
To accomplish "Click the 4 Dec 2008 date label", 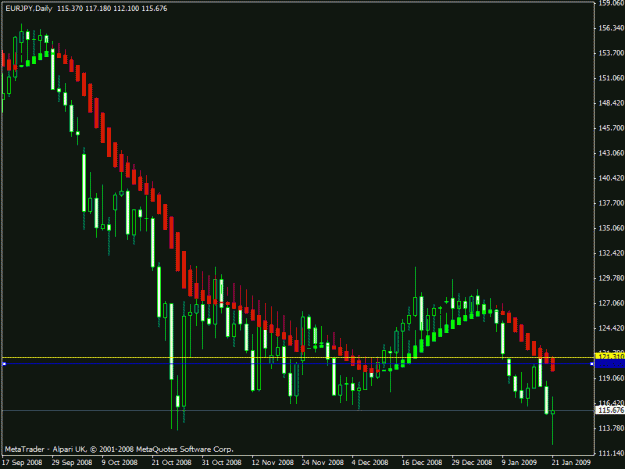I will (370, 463).
